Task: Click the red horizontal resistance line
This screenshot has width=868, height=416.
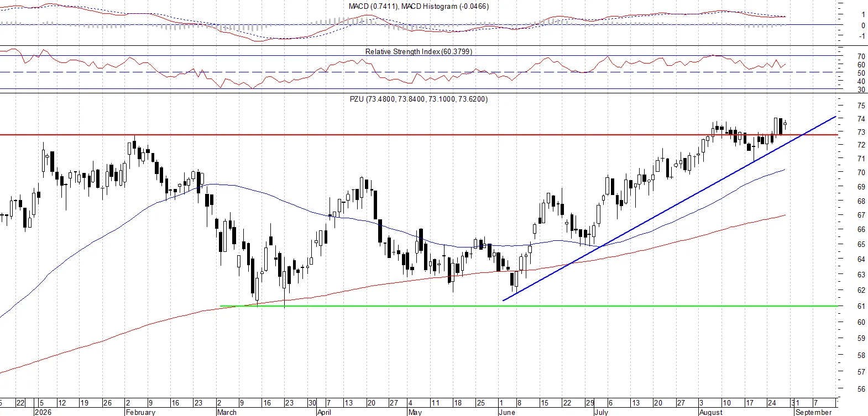Action: [x=419, y=134]
